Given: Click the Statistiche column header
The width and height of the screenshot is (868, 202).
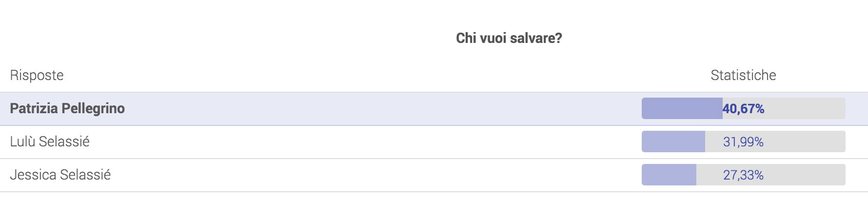Looking at the screenshot, I should [743, 75].
